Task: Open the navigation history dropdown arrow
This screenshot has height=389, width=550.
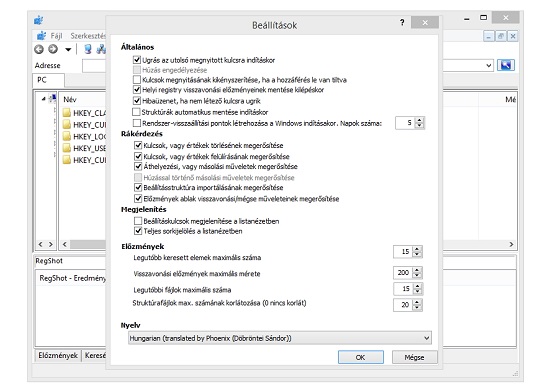Action: pos(68,50)
